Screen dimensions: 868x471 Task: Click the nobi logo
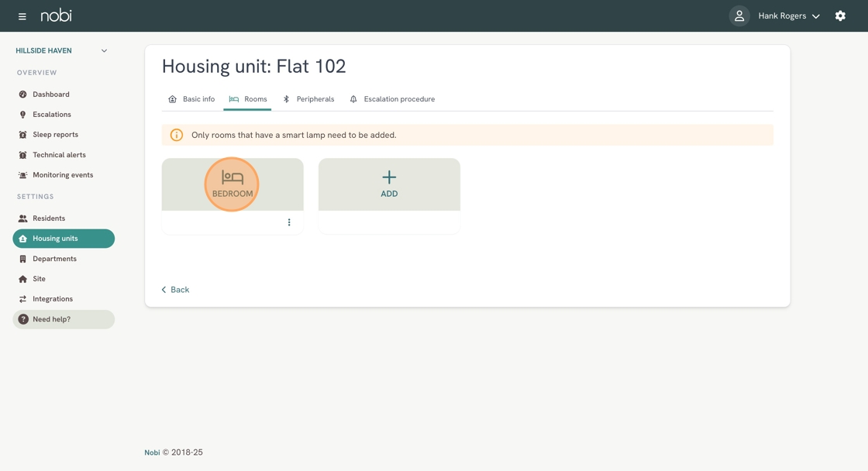pos(56,15)
